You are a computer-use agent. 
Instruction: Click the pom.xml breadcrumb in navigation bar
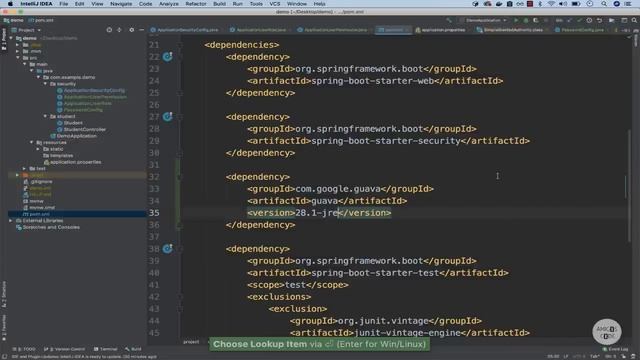(41, 20)
